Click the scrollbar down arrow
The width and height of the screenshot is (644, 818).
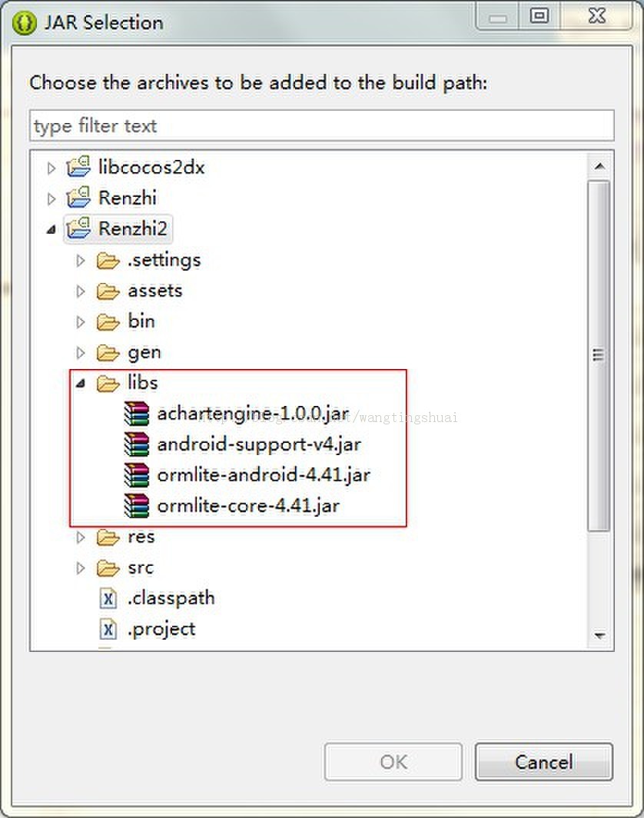pyautogui.click(x=599, y=635)
